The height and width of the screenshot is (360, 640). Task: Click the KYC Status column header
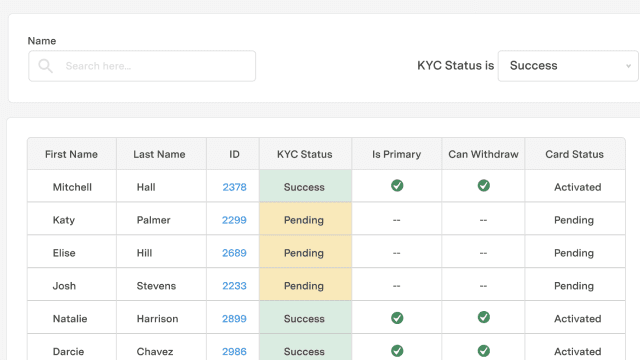pyautogui.click(x=305, y=154)
